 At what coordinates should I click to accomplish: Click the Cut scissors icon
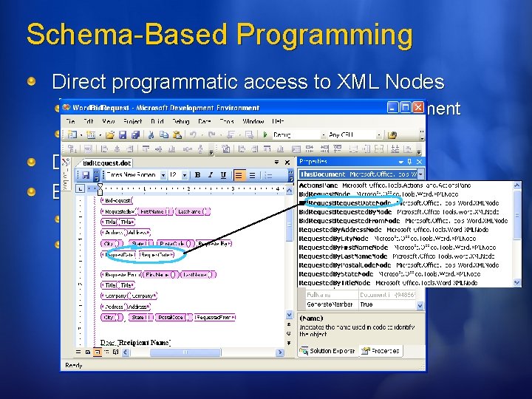click(x=151, y=135)
